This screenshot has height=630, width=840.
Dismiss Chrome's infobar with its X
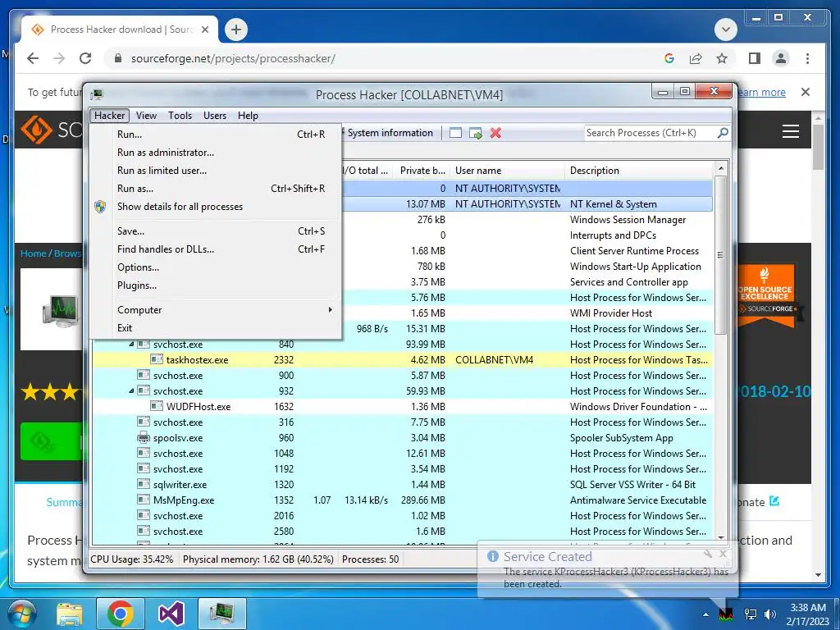[x=806, y=92]
